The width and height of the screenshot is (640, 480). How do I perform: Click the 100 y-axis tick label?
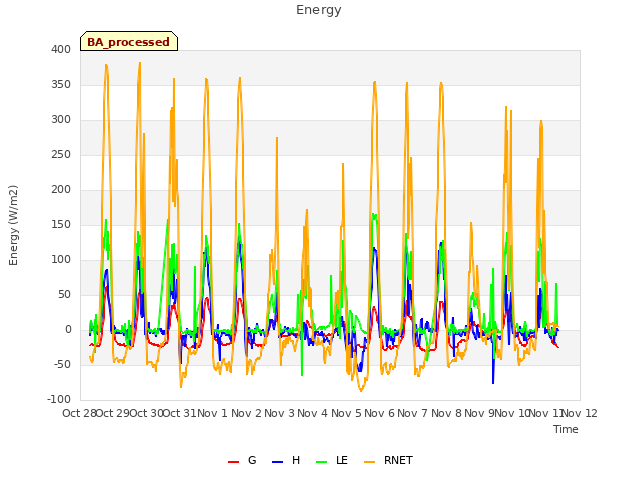(x=61, y=260)
